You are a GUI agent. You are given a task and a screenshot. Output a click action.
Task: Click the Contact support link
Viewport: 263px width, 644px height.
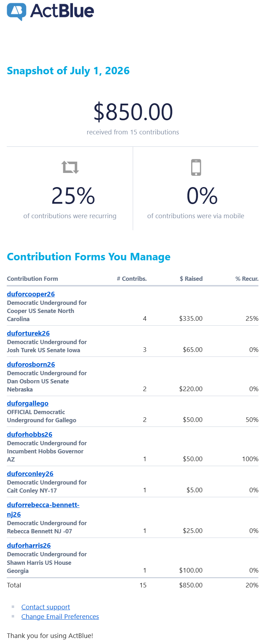(x=46, y=607)
